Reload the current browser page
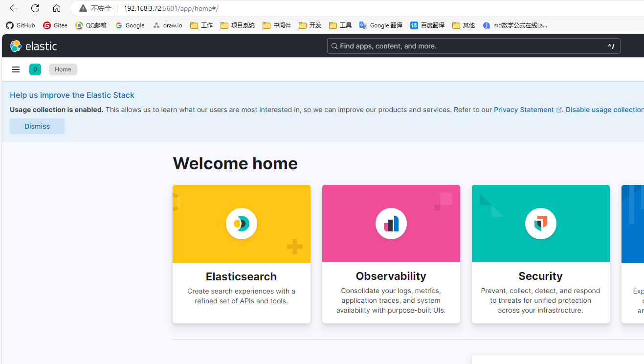The width and height of the screenshot is (644, 364). (35, 8)
